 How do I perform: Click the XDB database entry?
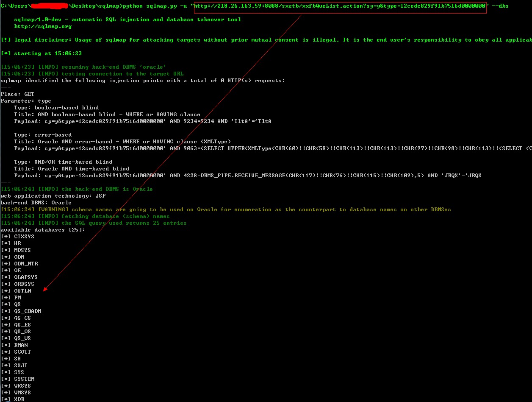tap(12, 399)
